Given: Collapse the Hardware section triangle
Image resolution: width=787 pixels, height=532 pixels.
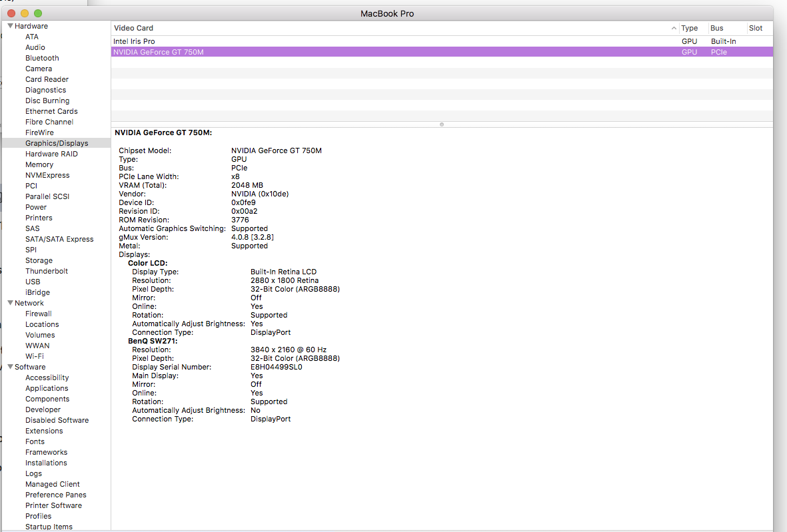Looking at the screenshot, I should 10,25.
